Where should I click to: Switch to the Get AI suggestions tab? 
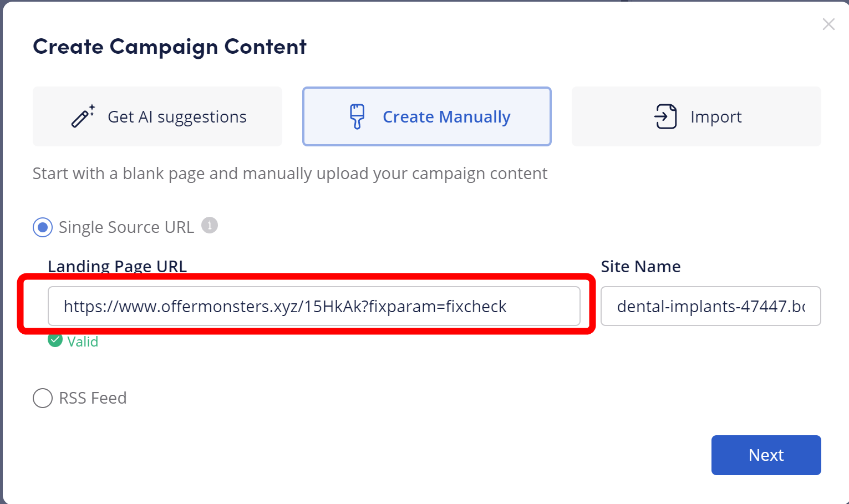point(157,116)
